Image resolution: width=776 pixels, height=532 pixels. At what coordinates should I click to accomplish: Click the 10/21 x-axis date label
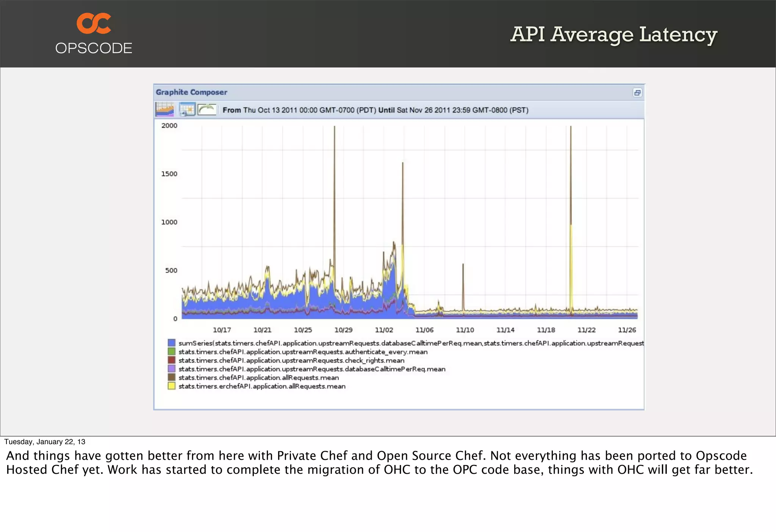(262, 330)
